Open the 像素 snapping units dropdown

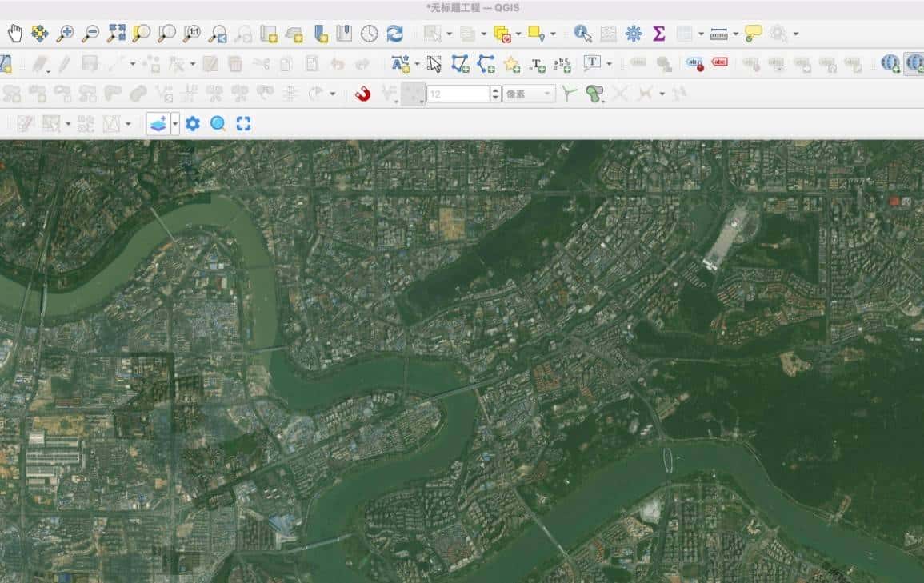[x=529, y=94]
